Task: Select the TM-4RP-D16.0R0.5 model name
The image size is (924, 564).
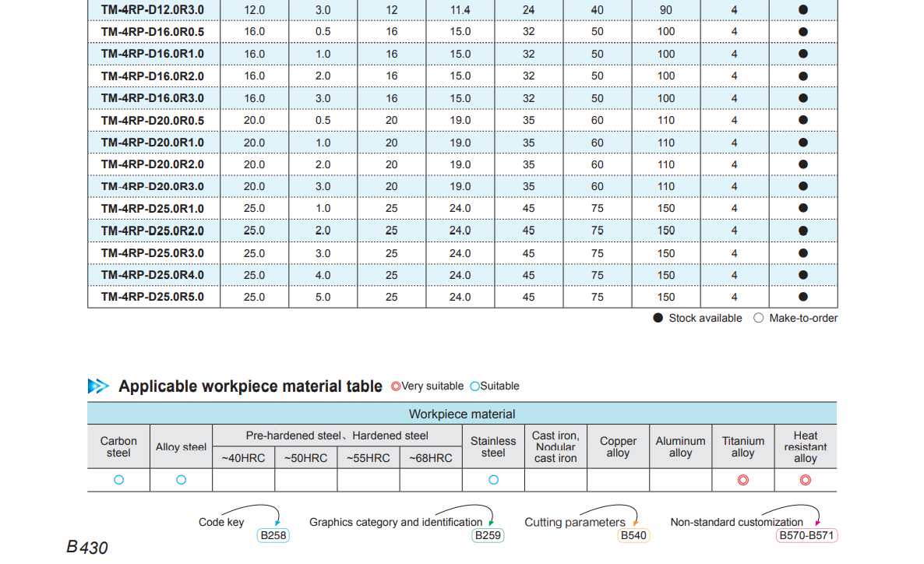Action: click(153, 32)
